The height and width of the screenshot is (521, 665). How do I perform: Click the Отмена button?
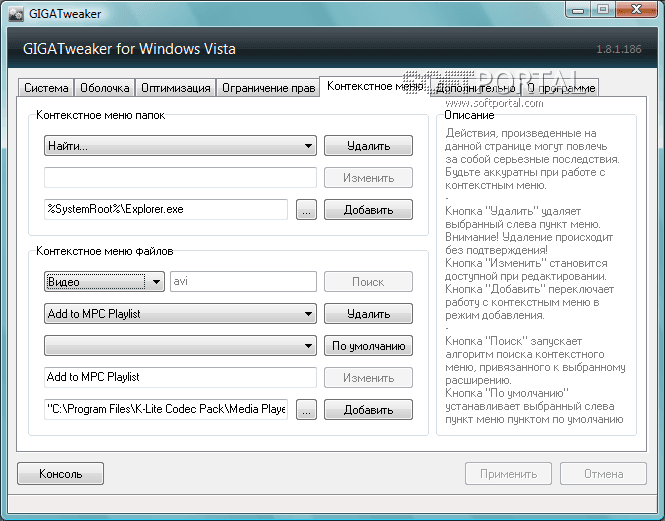[x=603, y=473]
